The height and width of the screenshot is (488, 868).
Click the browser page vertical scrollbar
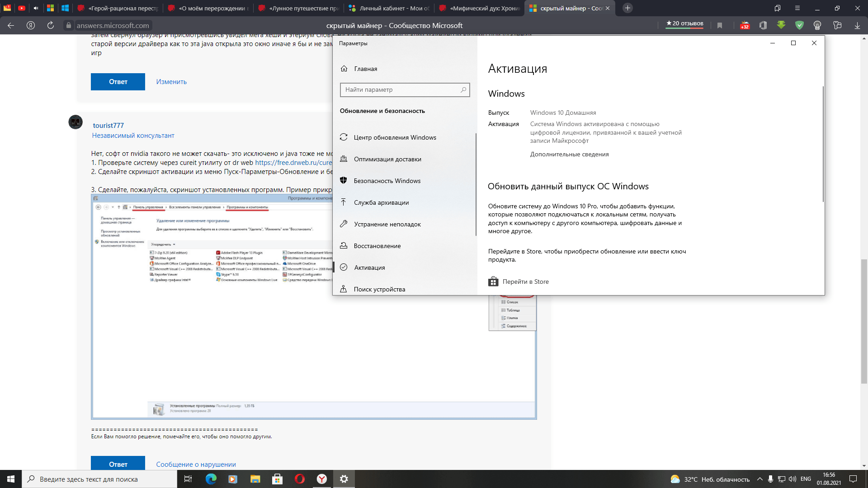[864, 321]
